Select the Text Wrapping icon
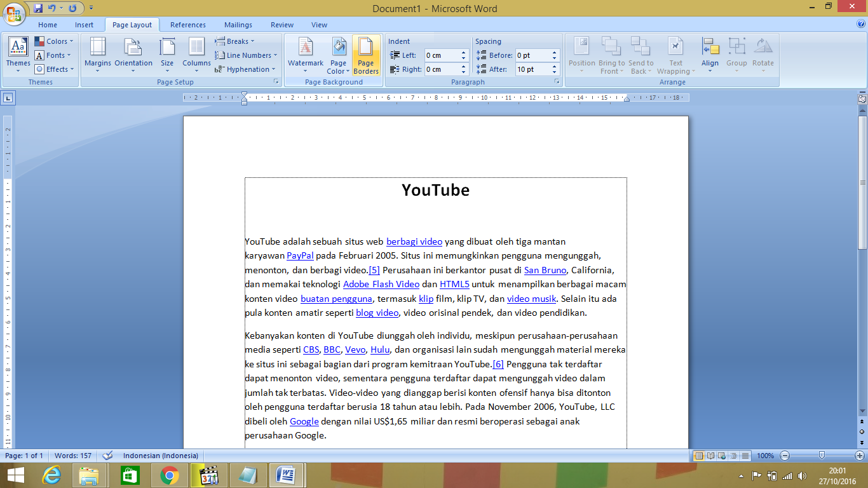Image resolution: width=868 pixels, height=488 pixels. (x=675, y=55)
